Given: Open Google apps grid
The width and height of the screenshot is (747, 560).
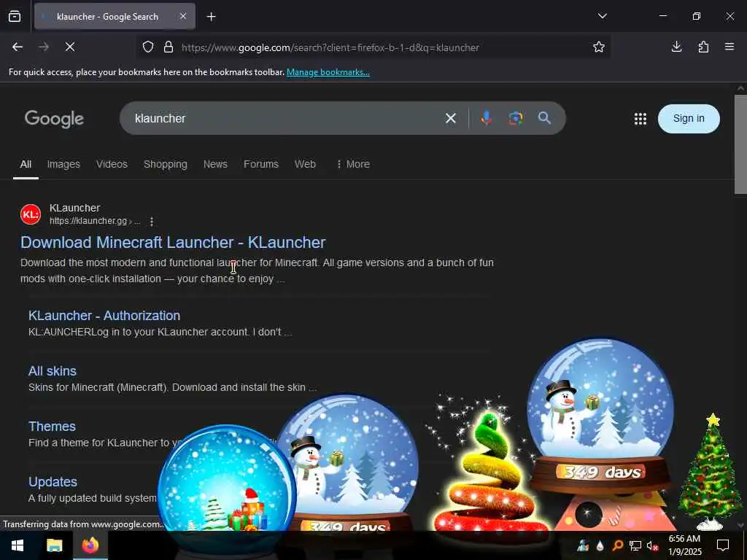Looking at the screenshot, I should 640,119.
